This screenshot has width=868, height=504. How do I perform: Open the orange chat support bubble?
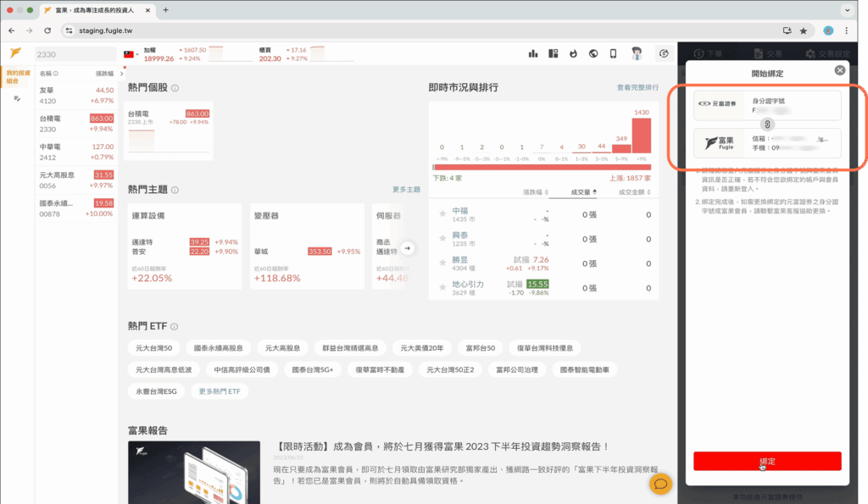pos(660,484)
